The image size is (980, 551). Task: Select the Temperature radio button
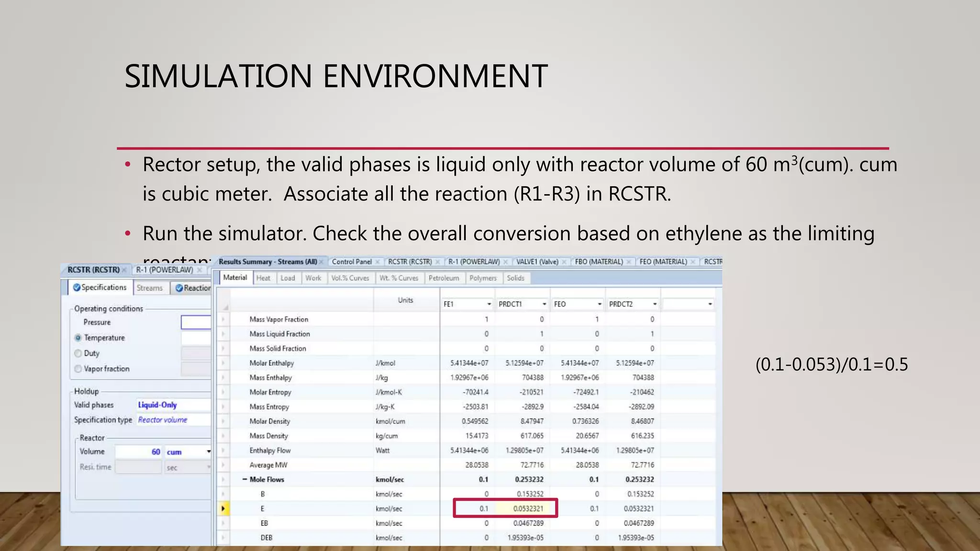click(x=78, y=338)
